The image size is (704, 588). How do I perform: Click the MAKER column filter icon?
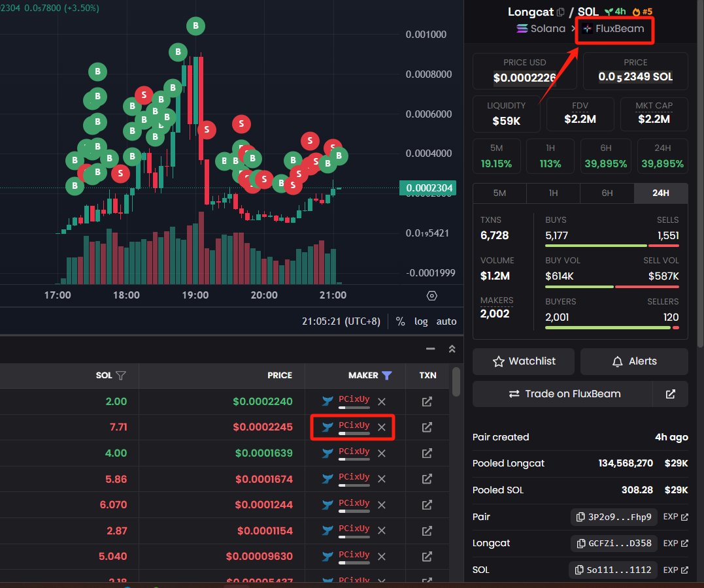pyautogui.click(x=386, y=375)
